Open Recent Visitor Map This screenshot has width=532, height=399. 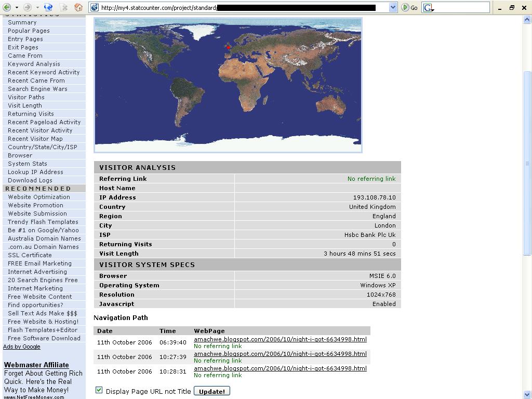point(35,139)
